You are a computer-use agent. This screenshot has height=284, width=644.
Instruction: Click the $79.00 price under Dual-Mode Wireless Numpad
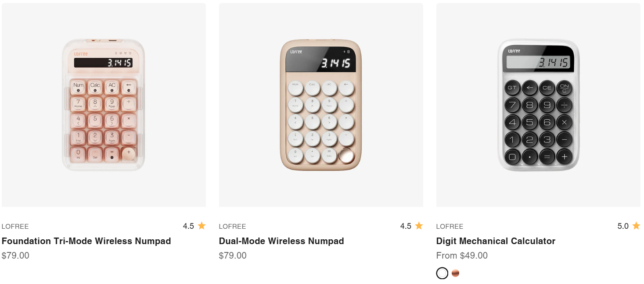tap(233, 256)
